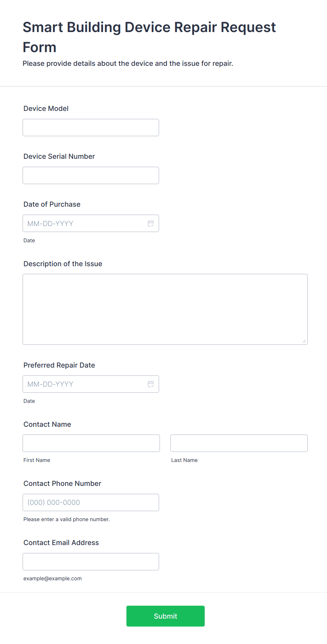Click the Date of Purchase MM-DD-YYYY field
The image size is (327, 644).
coord(91,223)
